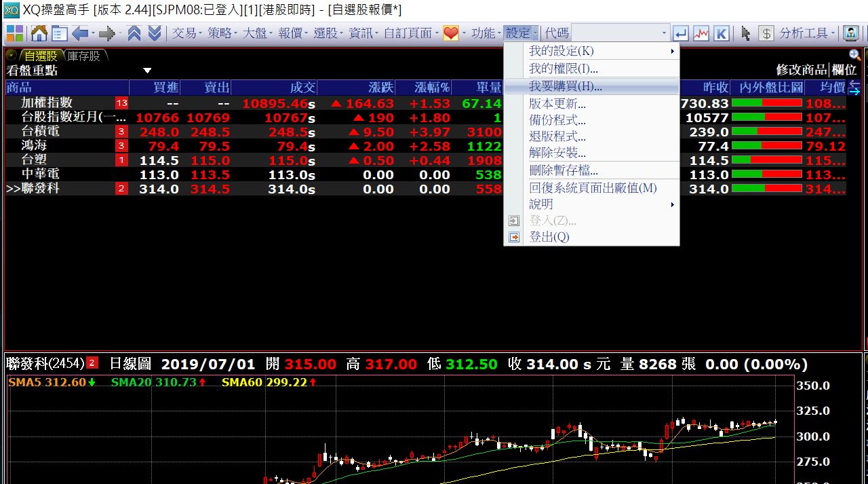Select the mouse pointer tool
Viewport: 868px width, 484px height.
click(x=746, y=33)
